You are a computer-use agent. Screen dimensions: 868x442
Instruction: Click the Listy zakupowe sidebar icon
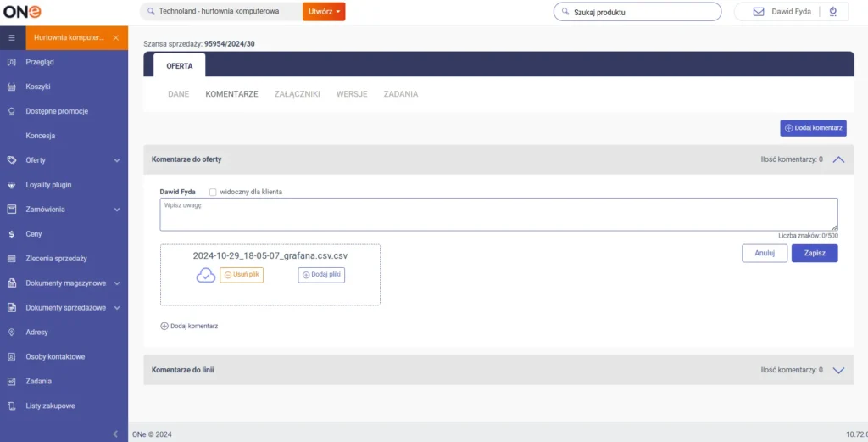pyautogui.click(x=12, y=406)
